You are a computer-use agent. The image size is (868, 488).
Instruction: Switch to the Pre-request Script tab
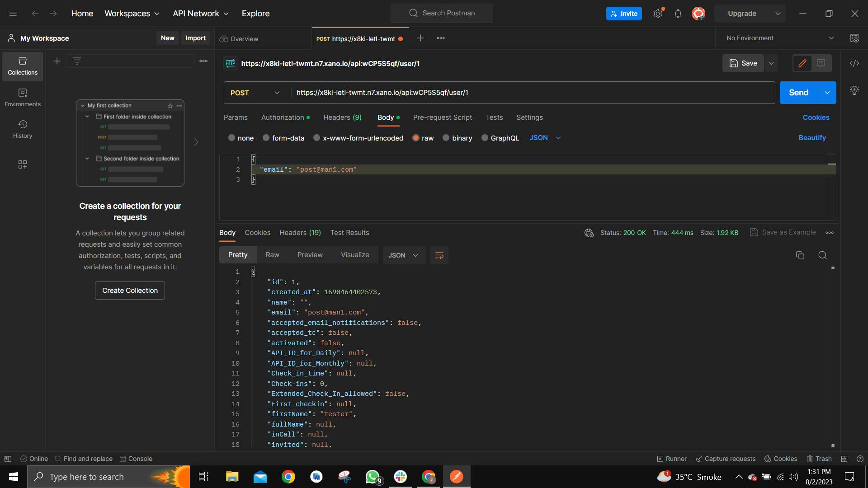[442, 117]
